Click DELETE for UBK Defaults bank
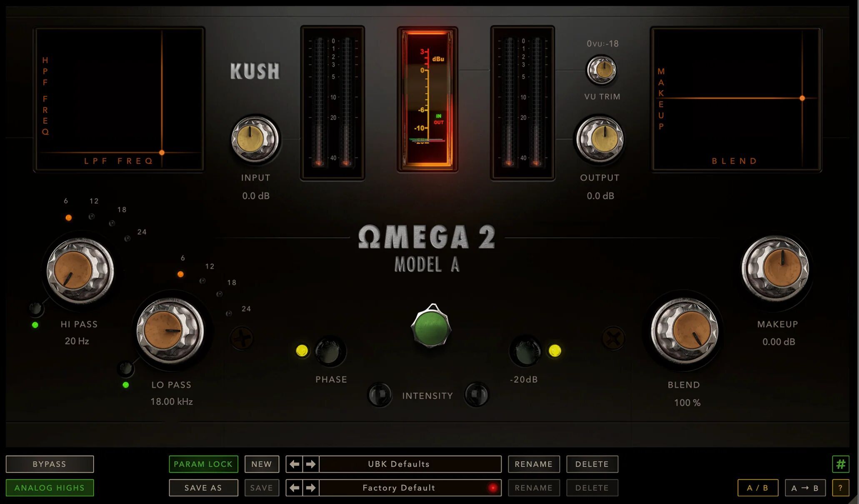 (592, 464)
